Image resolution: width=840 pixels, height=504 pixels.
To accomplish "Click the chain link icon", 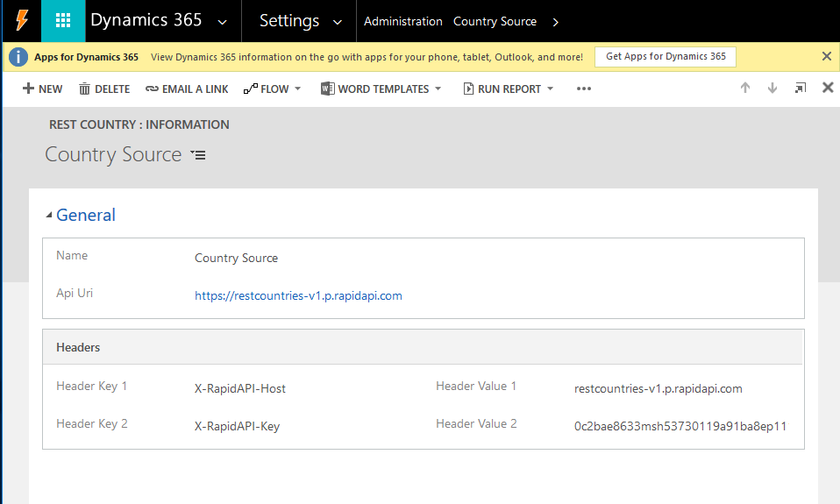I will [x=152, y=89].
